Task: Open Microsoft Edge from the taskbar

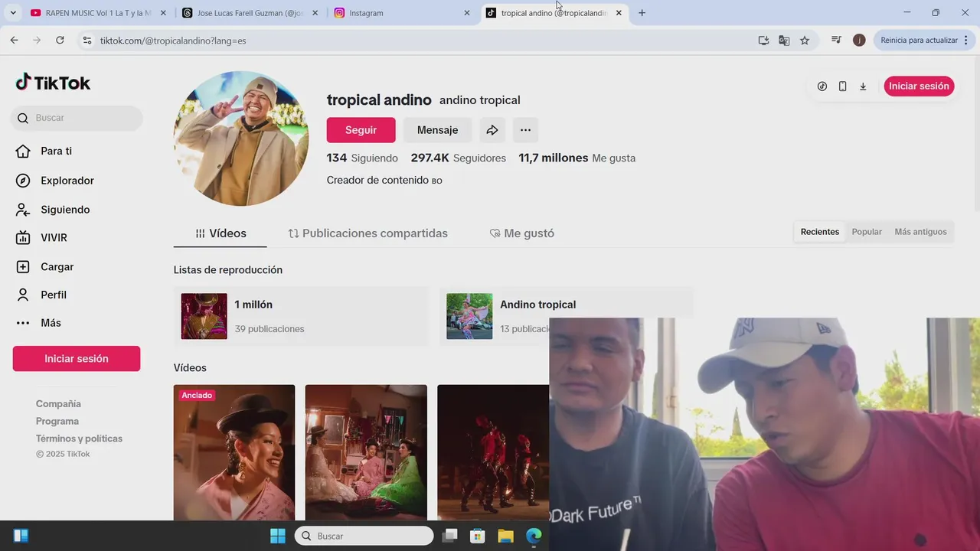Action: tap(534, 536)
